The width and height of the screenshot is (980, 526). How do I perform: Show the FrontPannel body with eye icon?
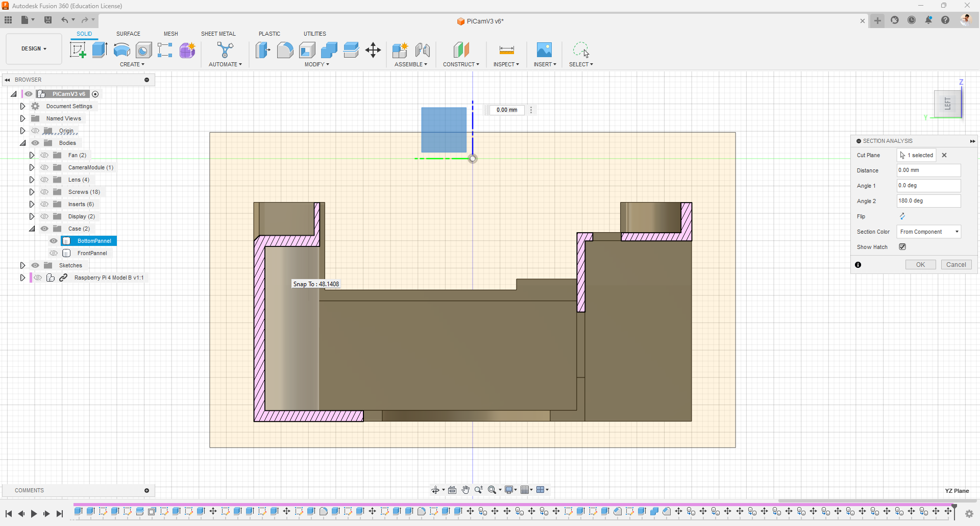click(54, 253)
